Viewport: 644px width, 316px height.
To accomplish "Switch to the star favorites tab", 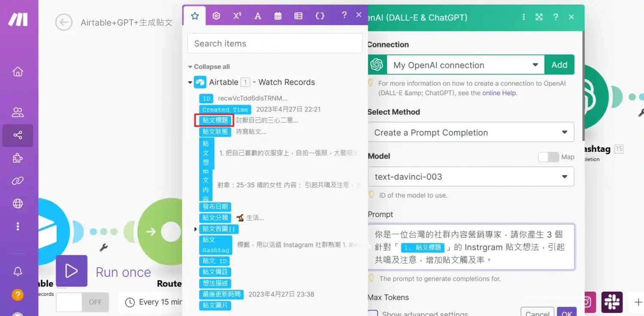I will pyautogui.click(x=195, y=16).
